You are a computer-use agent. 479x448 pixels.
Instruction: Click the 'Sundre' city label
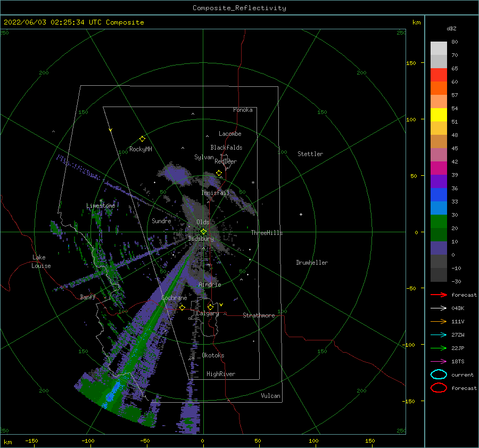[x=161, y=221]
